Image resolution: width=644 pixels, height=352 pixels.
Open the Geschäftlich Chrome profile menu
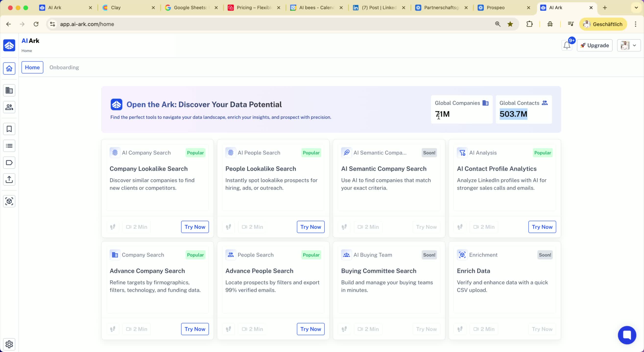coord(603,24)
